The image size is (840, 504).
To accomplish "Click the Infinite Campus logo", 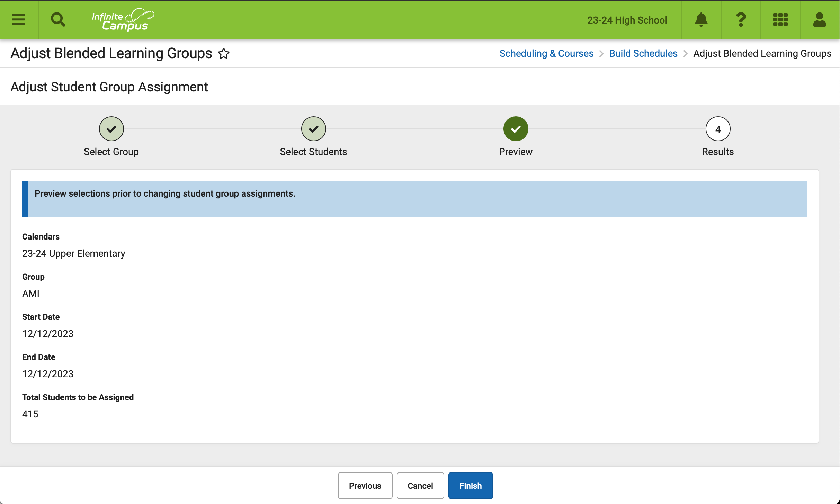I will point(123,20).
